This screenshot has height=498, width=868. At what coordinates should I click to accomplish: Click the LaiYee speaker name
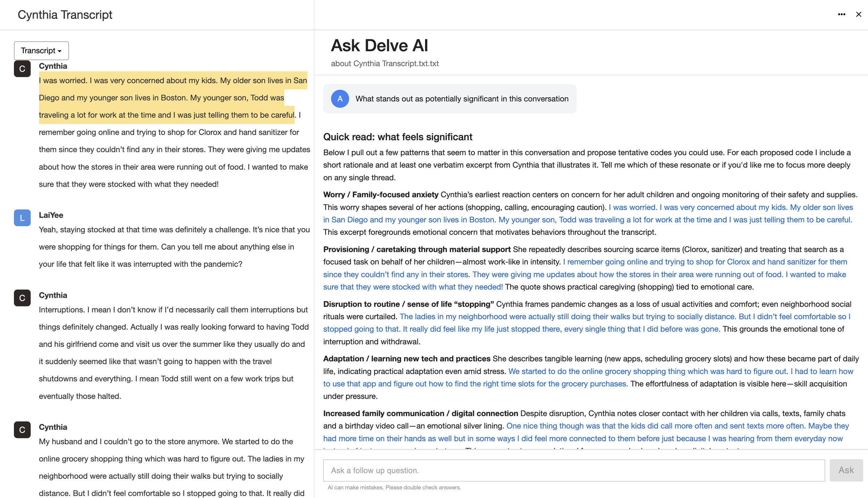coord(51,215)
